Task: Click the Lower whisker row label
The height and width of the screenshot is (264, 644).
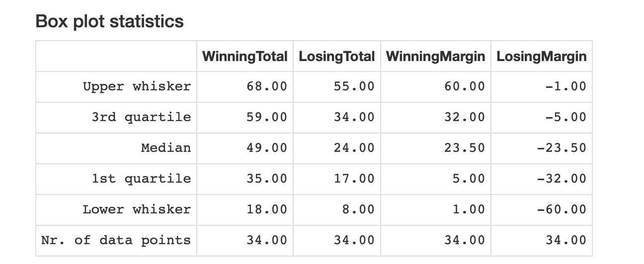Action: pos(137,209)
